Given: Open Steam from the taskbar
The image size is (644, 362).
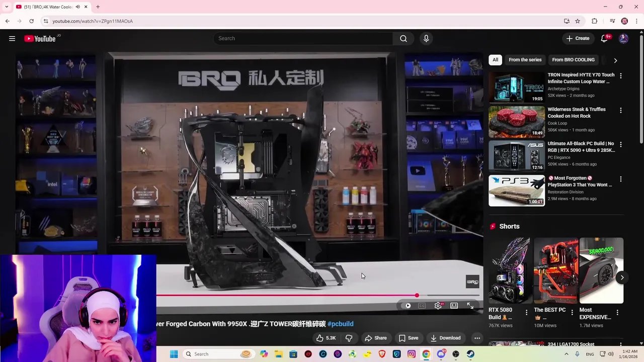Looking at the screenshot, I should [470, 354].
